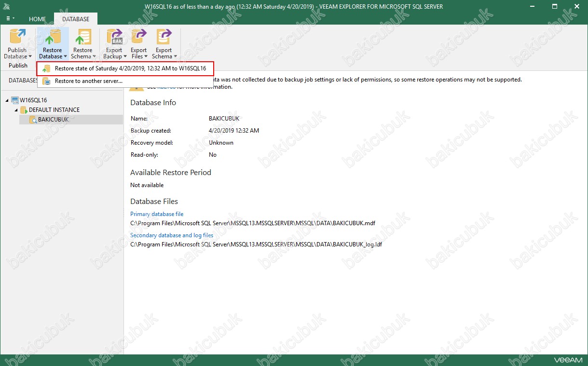Collapse the DEFAULT INSTANCE tree node
This screenshot has height=366, width=588.
(16, 110)
